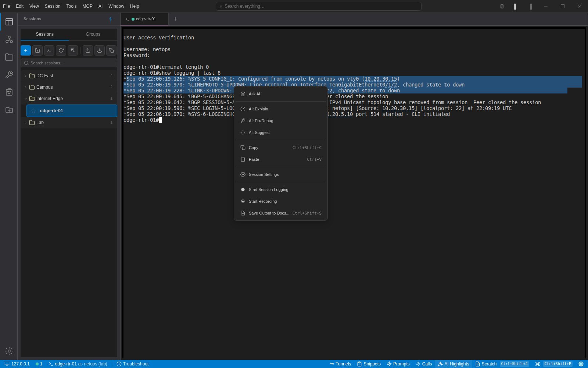Choose Start Recording in context menu
The height and width of the screenshot is (368, 588).
tap(281, 201)
